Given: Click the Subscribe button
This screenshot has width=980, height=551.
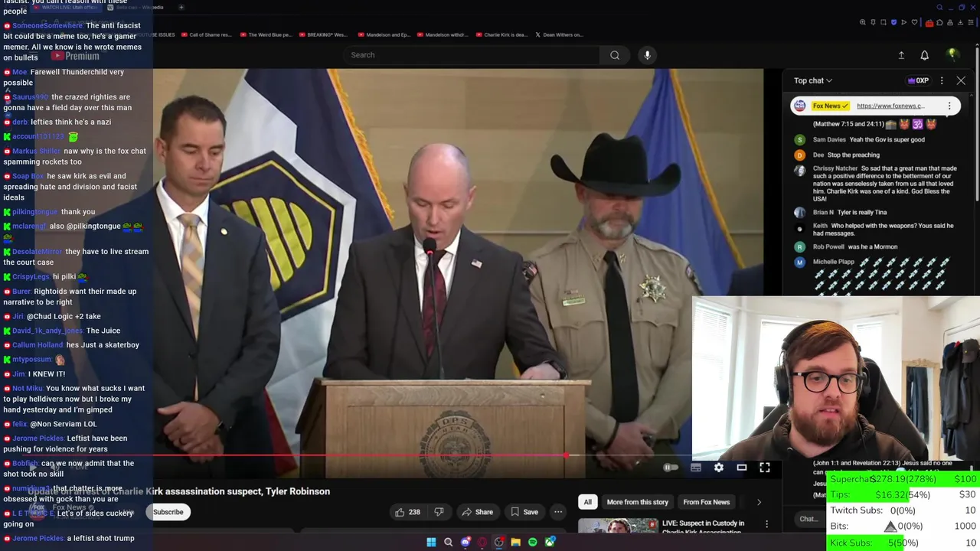Looking at the screenshot, I should (x=168, y=512).
